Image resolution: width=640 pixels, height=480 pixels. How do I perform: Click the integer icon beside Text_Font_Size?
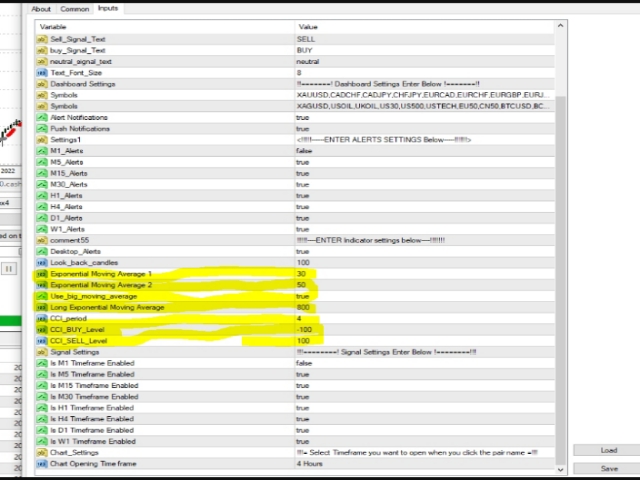coord(42,73)
